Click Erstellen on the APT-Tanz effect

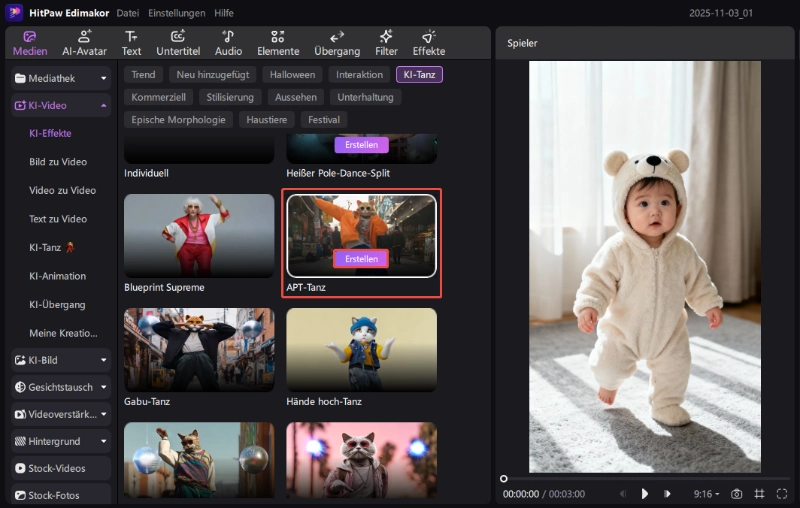point(361,259)
